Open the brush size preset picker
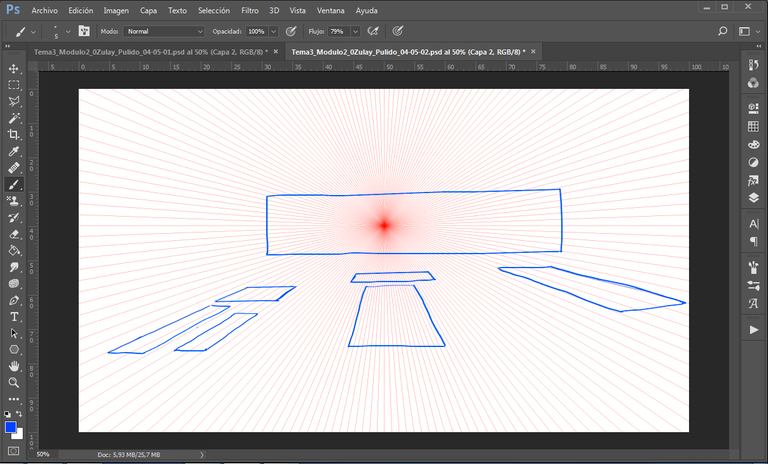The width and height of the screenshot is (768, 464). (61, 31)
